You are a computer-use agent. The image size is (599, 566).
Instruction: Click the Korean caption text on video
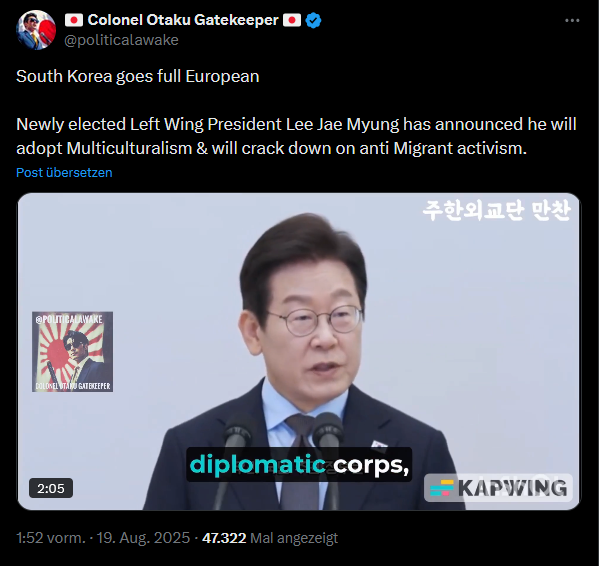[x=497, y=210]
